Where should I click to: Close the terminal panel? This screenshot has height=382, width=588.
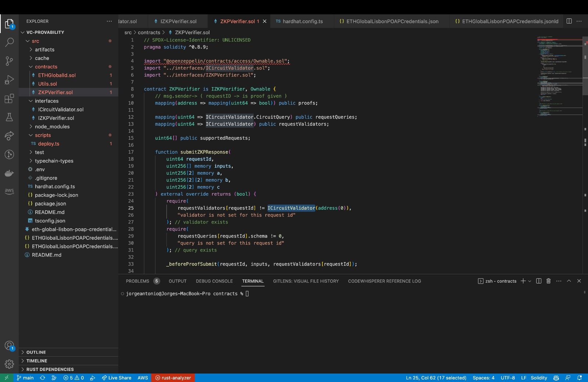click(x=579, y=281)
